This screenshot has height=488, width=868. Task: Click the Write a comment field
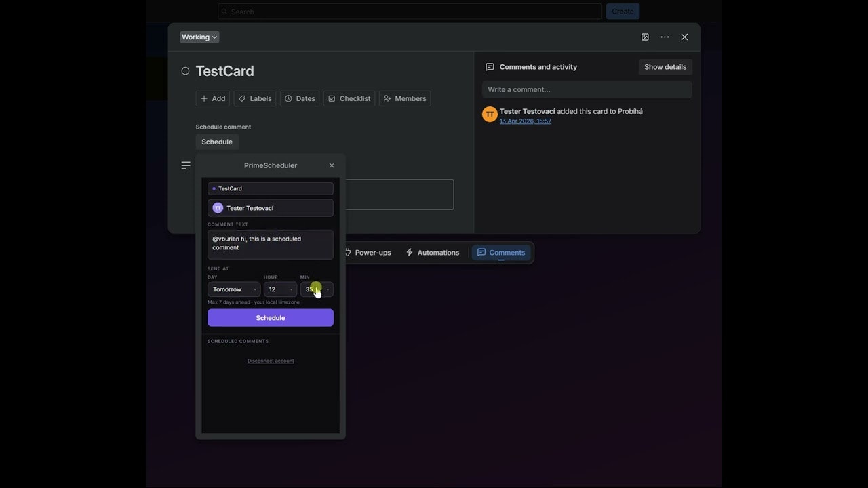(x=587, y=89)
